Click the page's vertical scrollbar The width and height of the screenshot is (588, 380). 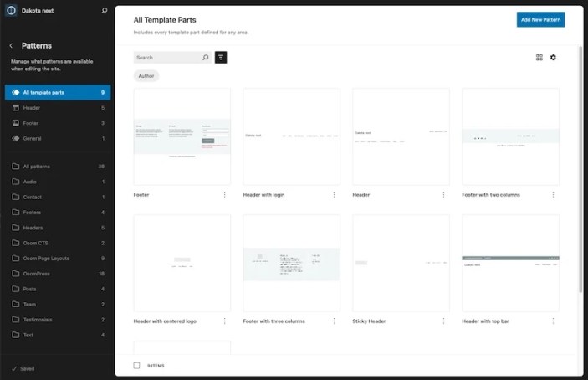[x=580, y=169]
